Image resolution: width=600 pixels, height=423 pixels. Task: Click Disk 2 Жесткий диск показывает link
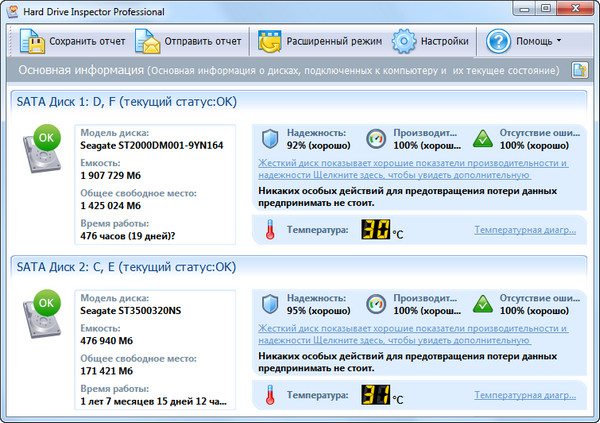point(413,334)
